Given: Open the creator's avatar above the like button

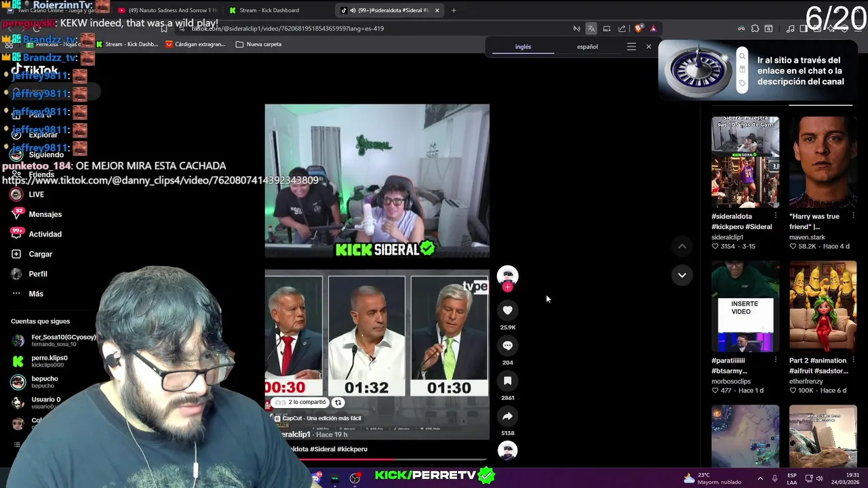Looking at the screenshot, I should tap(507, 275).
